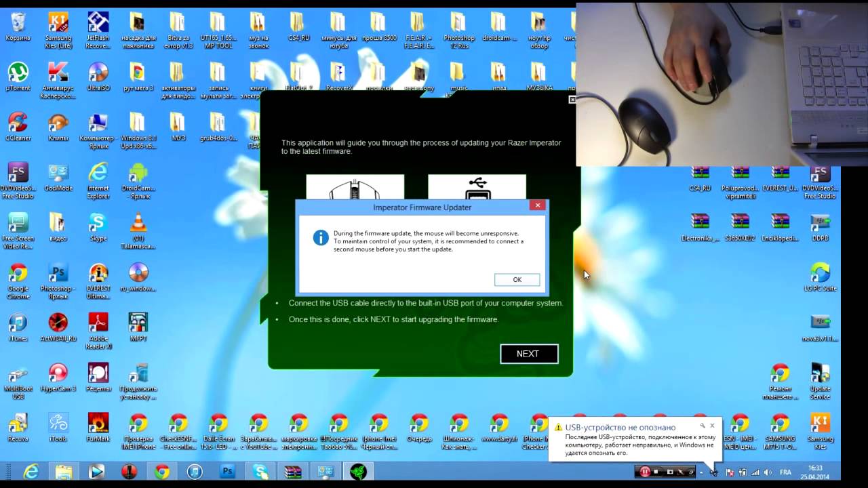Select the 'насадка для паяльника' folder

tap(138, 31)
